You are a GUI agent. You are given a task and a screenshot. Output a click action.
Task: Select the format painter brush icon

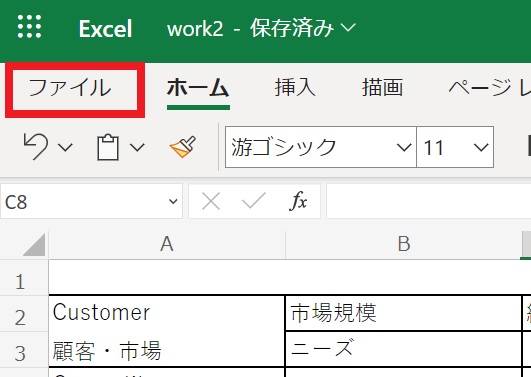tap(183, 147)
